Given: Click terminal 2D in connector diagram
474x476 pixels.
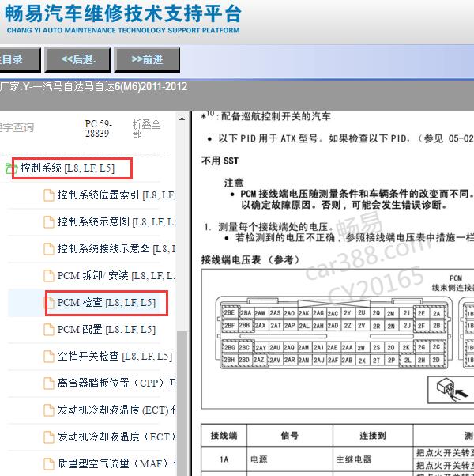Looking at the screenshot, I should pyautogui.click(x=436, y=360).
